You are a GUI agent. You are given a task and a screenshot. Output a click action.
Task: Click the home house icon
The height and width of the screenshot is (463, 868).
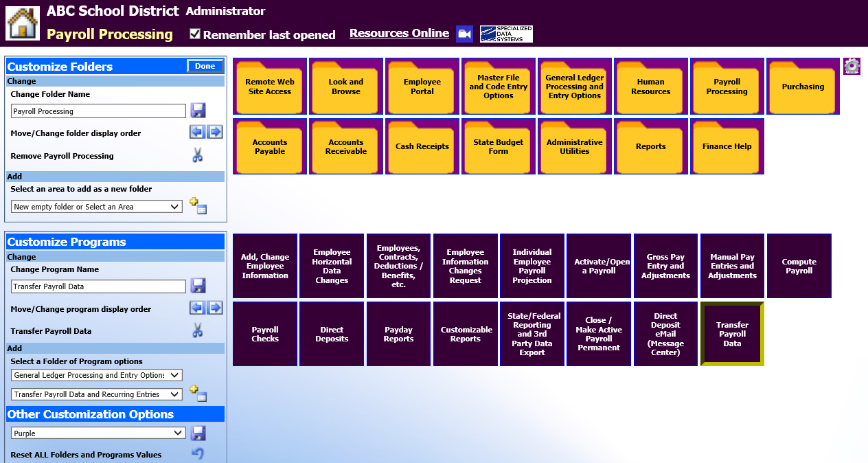point(23,23)
